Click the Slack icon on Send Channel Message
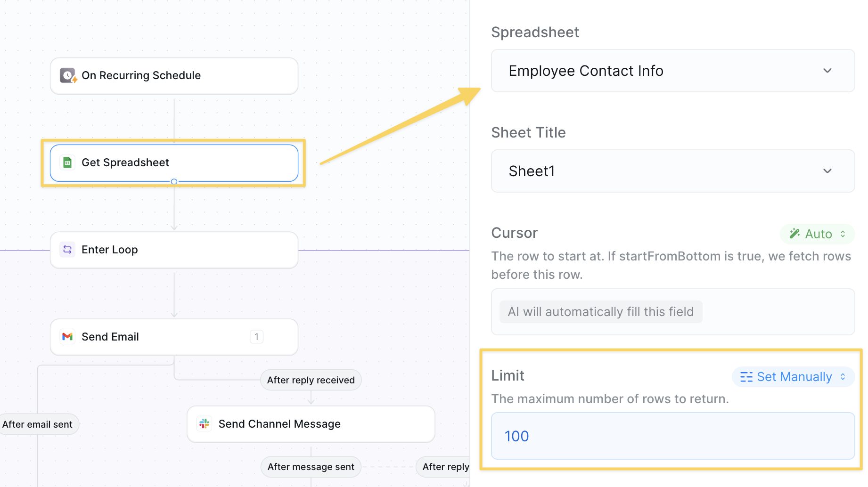This screenshot has height=487, width=868. (204, 424)
